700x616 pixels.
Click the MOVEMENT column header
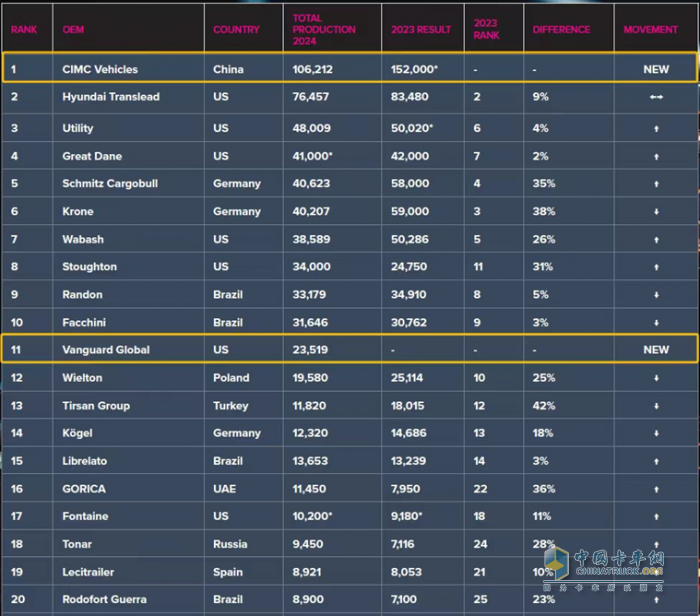(x=650, y=30)
